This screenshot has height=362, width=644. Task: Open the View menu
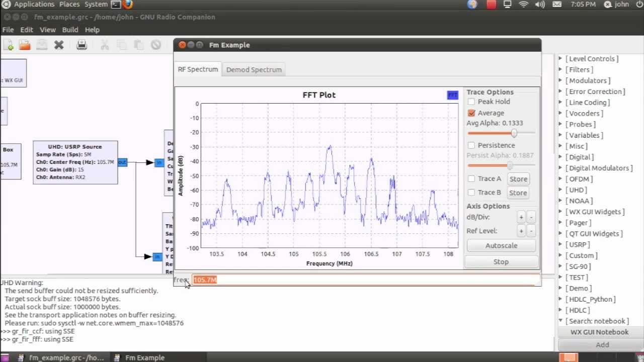point(48,30)
